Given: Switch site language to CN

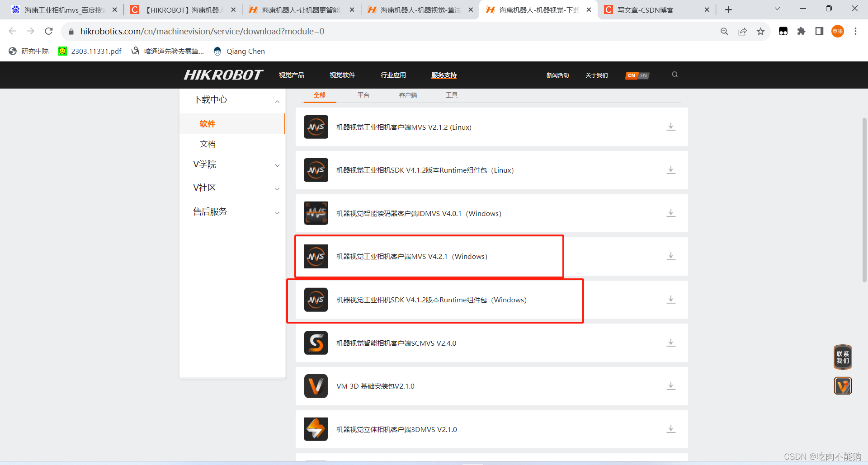Looking at the screenshot, I should [x=632, y=75].
